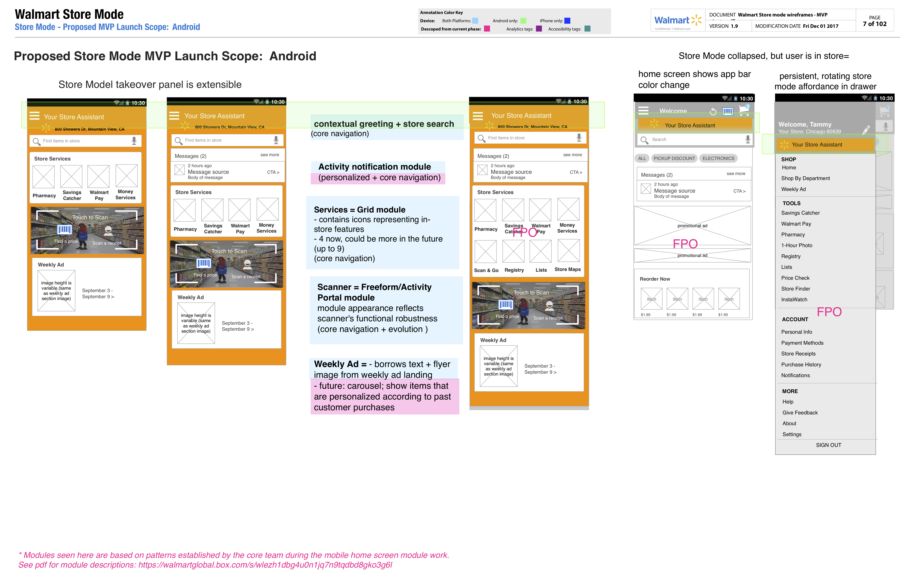Open the walmartglobal.box.com module descriptions link

(x=265, y=565)
